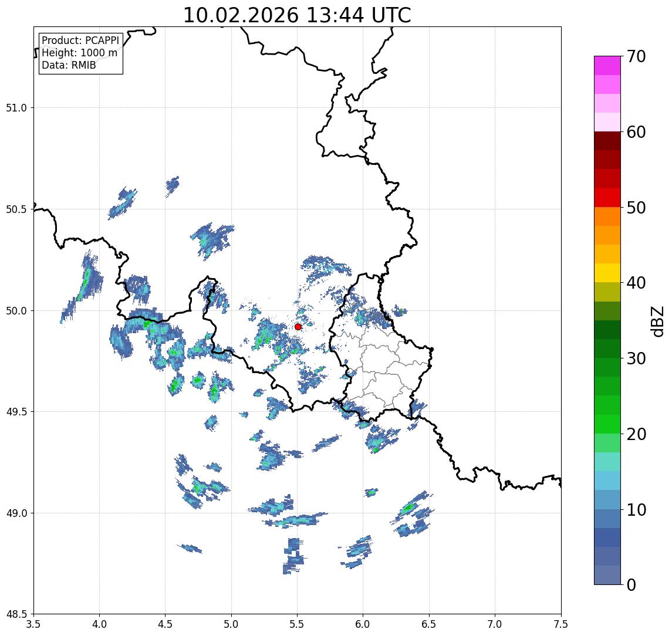672x636 pixels.
Task: Click the bright green swatch just above 20 dBZ
Action: tap(607, 424)
